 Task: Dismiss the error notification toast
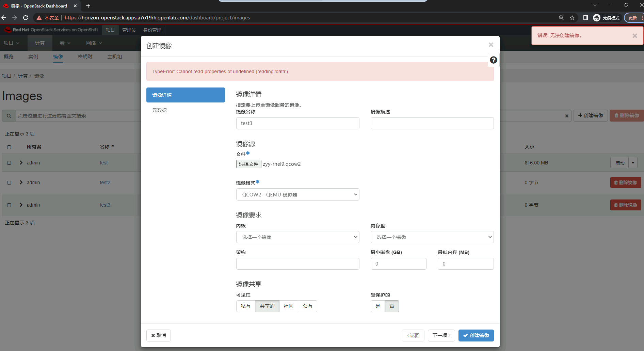click(635, 36)
